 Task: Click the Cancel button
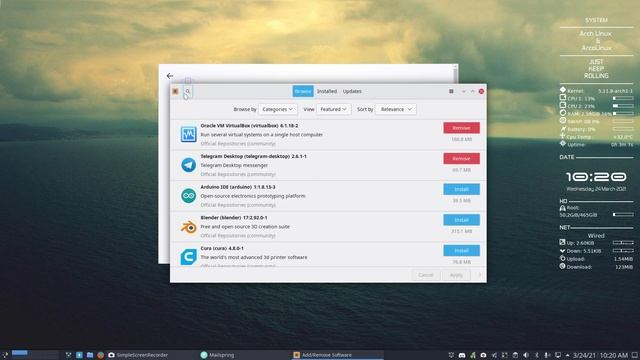pos(426,275)
